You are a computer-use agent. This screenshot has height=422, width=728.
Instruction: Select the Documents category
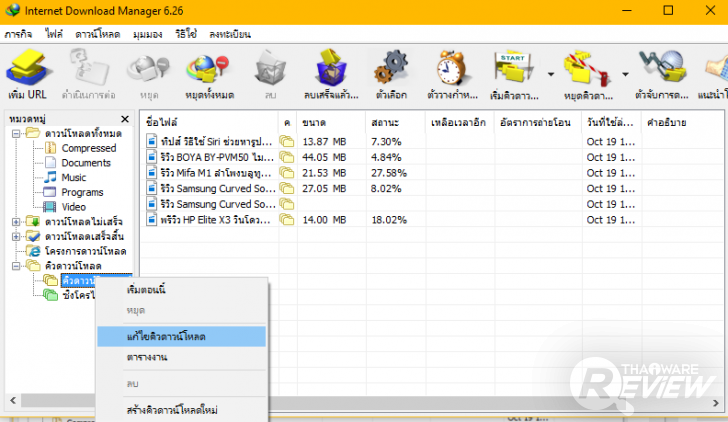click(x=86, y=163)
